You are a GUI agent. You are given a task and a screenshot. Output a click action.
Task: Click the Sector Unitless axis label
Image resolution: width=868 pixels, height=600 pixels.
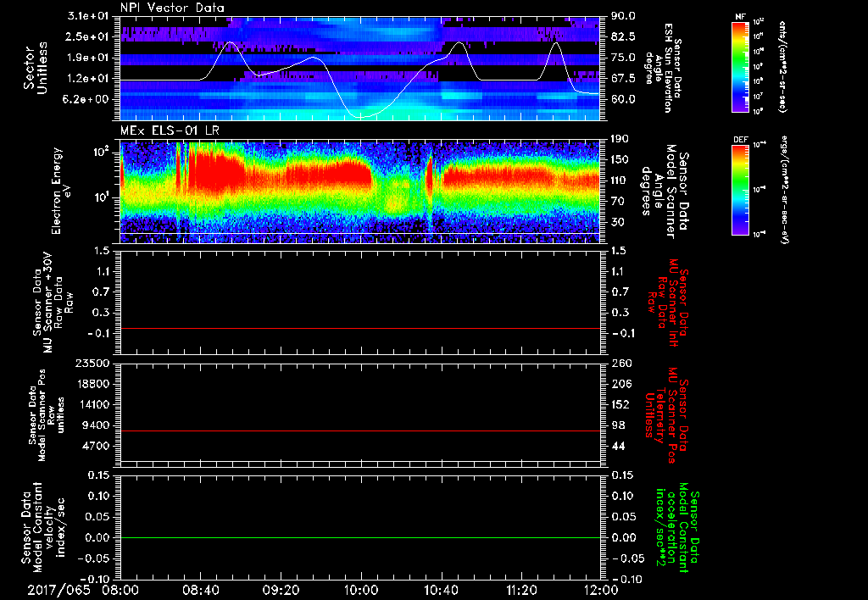point(34,66)
